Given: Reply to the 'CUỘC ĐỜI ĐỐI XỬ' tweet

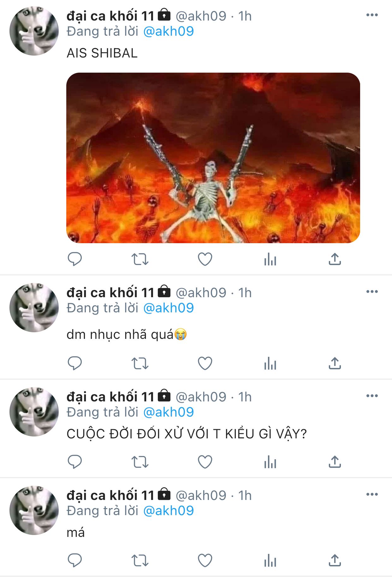Looking at the screenshot, I should click(75, 462).
